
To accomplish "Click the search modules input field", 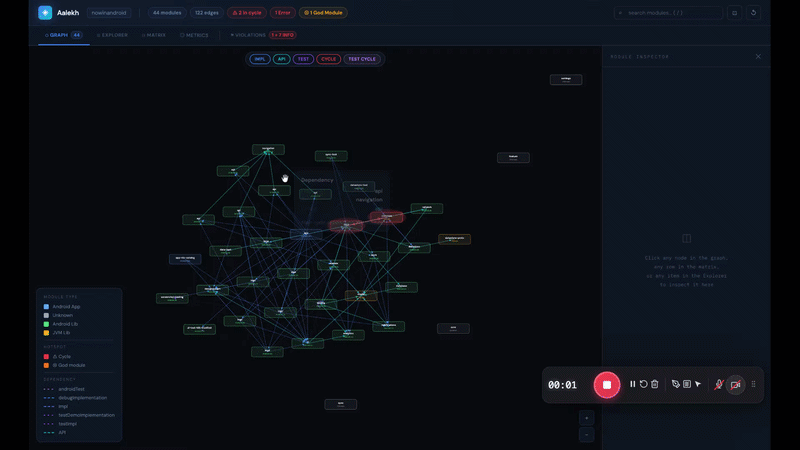I will 672,13.
